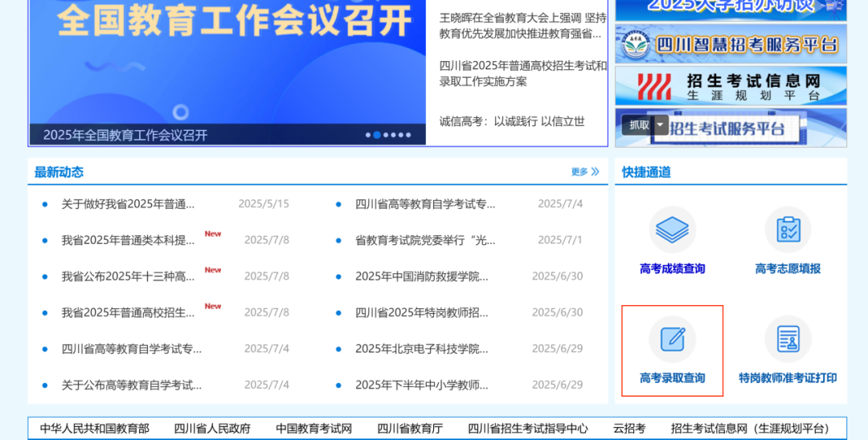The height and width of the screenshot is (440, 868).
Task: Click the 更多 double-chevron arrow
Action: coord(595,172)
